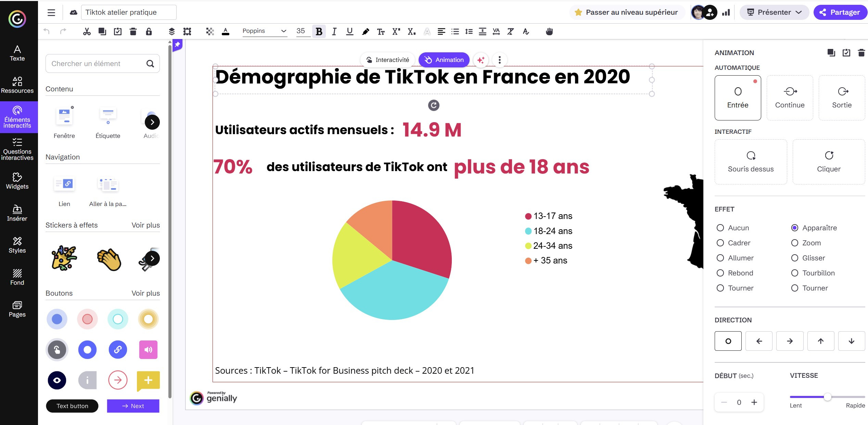Adjust line spacing
The width and height of the screenshot is (868, 425).
469,31
